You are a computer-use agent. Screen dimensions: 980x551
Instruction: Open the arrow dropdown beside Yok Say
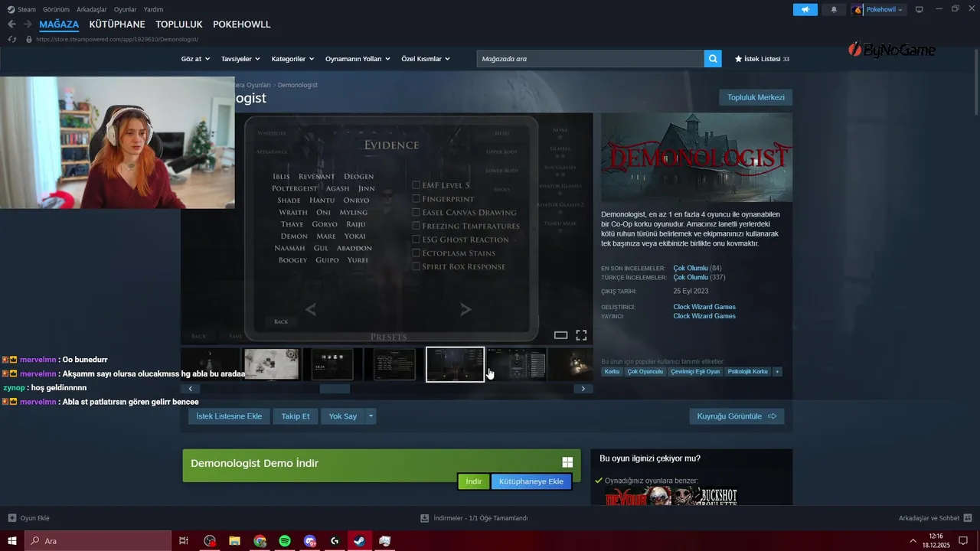[x=371, y=416]
